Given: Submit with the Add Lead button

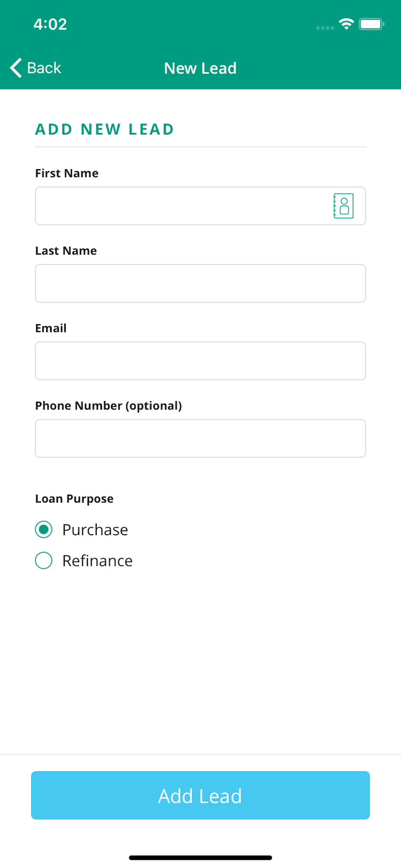Looking at the screenshot, I should tap(200, 795).
